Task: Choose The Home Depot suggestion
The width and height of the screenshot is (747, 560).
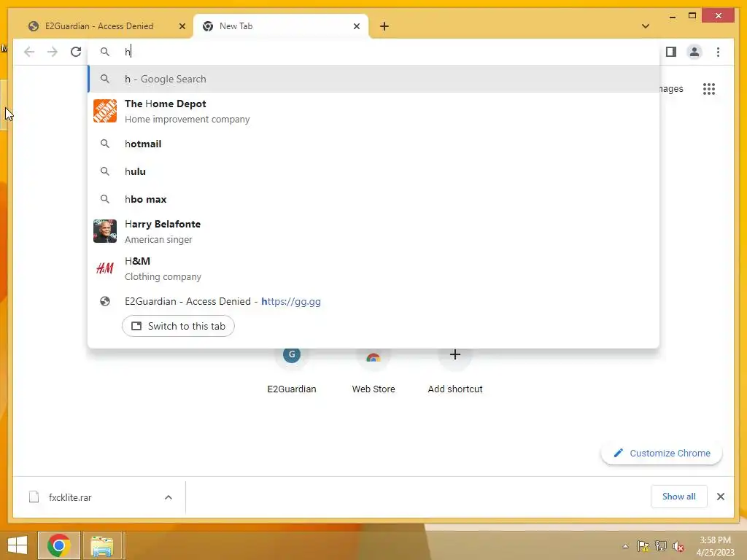Action: (x=374, y=111)
